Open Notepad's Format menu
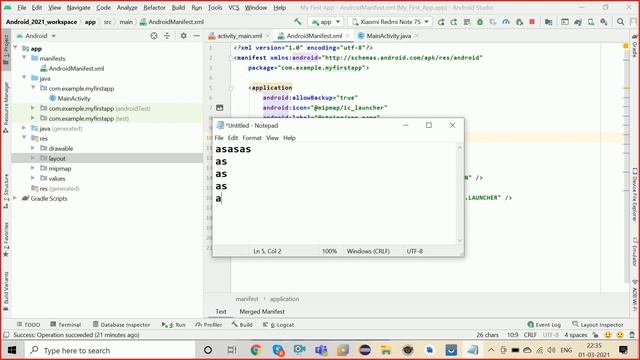The image size is (640, 360). point(252,138)
